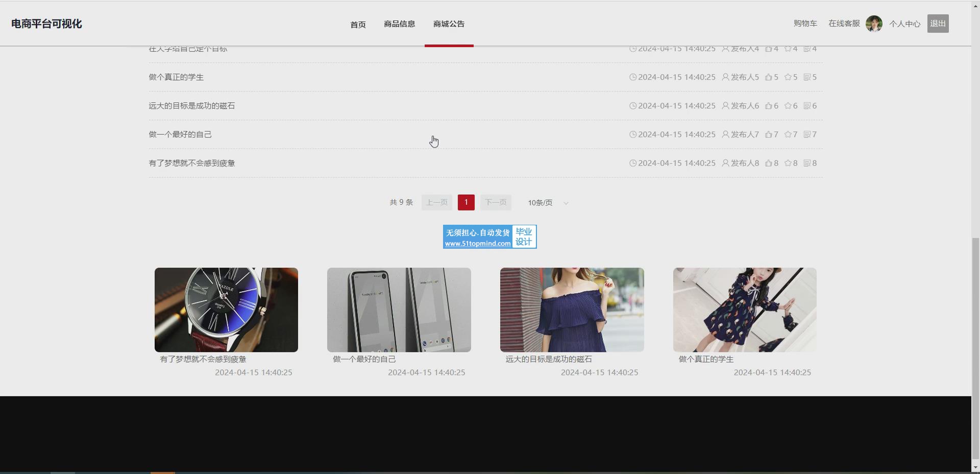The image size is (980, 474).
Task: Click the 做个真正的学生 caption under girl photo
Action: coord(706,359)
